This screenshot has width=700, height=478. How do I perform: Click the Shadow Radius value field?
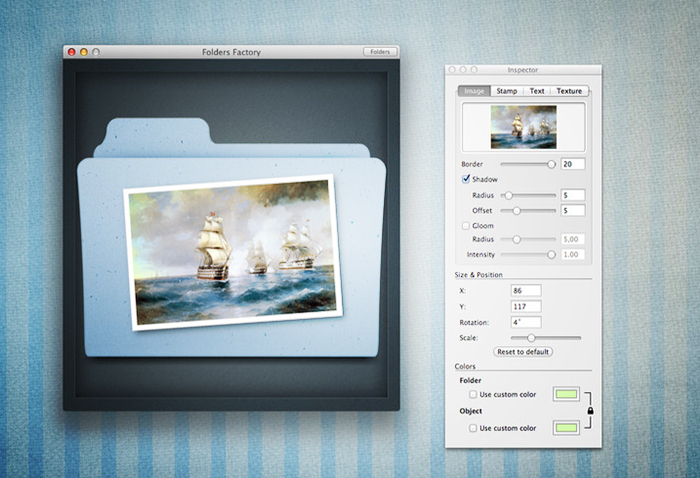tap(573, 195)
